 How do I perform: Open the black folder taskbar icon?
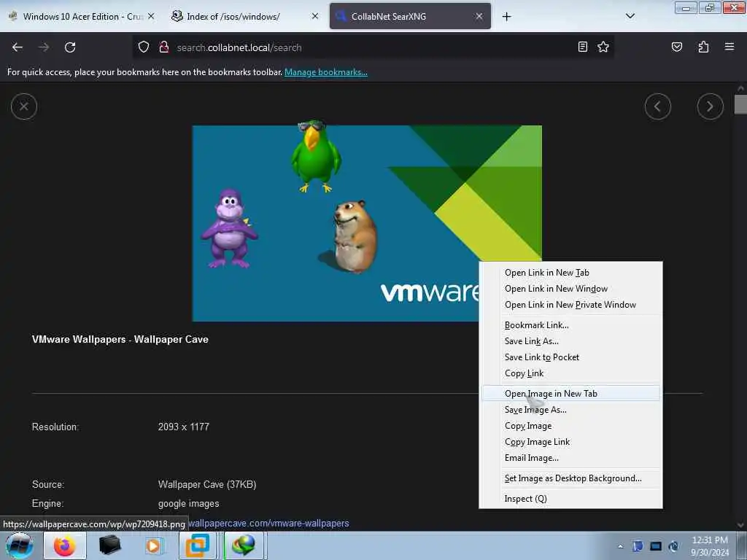(x=109, y=545)
